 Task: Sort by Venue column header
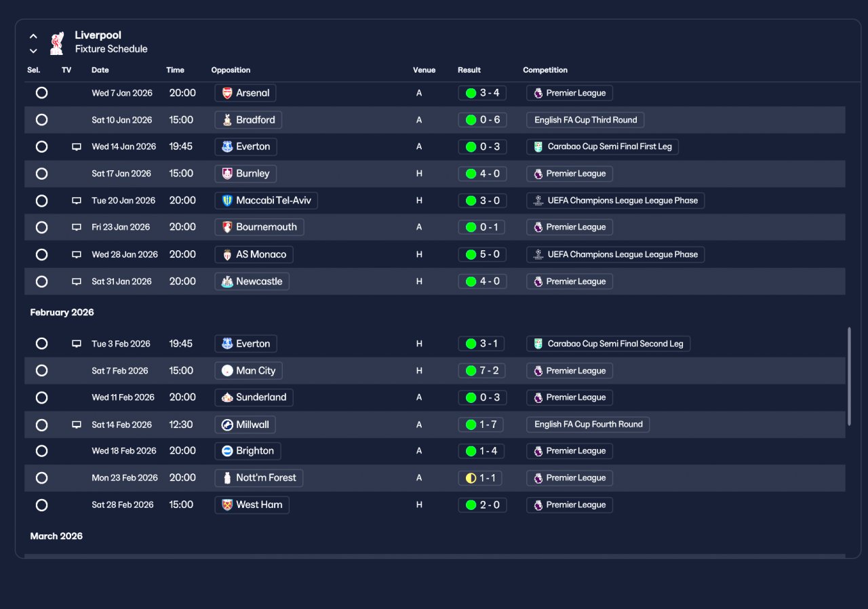coord(424,70)
